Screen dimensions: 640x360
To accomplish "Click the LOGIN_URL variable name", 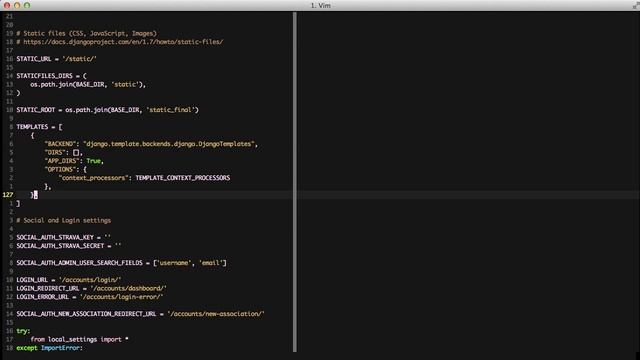I will [32, 280].
